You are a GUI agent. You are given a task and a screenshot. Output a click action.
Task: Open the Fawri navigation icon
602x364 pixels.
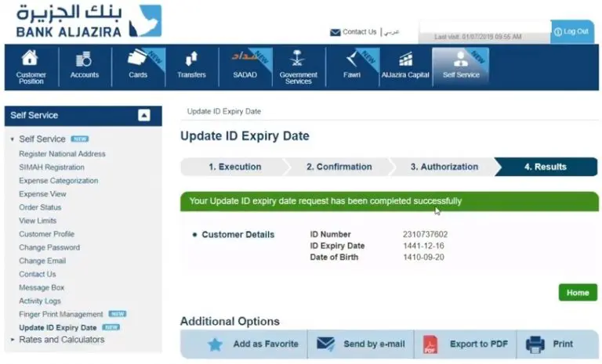[x=351, y=59]
